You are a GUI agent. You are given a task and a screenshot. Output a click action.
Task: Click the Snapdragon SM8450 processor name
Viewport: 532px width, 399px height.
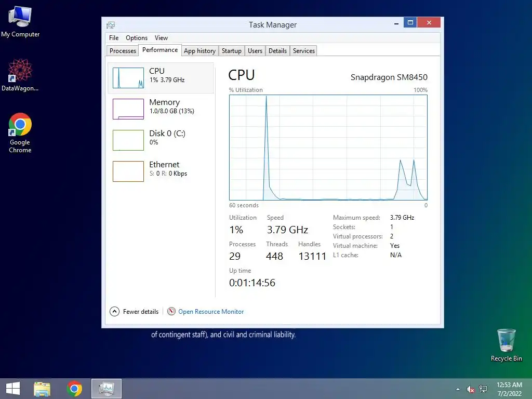[389, 77]
